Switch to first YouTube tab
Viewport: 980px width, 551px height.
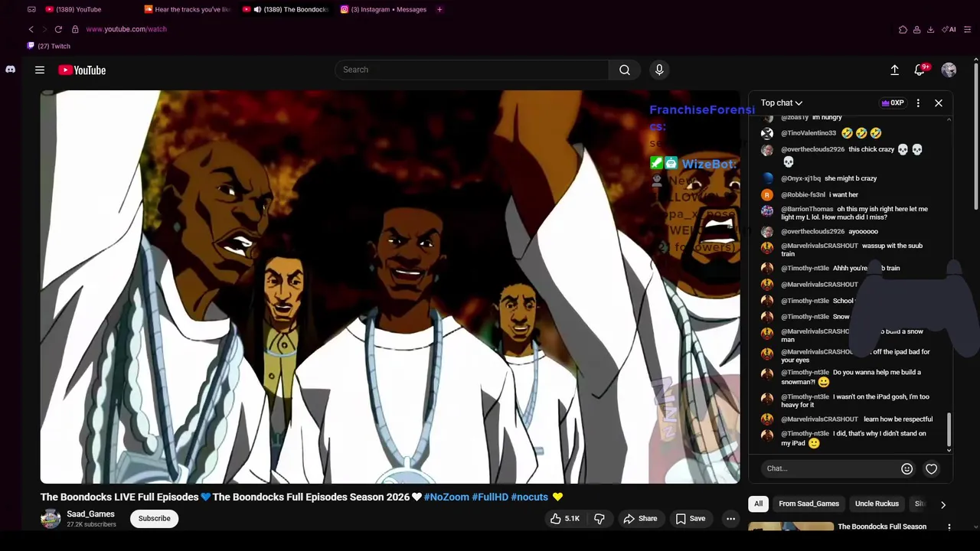pyautogui.click(x=73, y=9)
